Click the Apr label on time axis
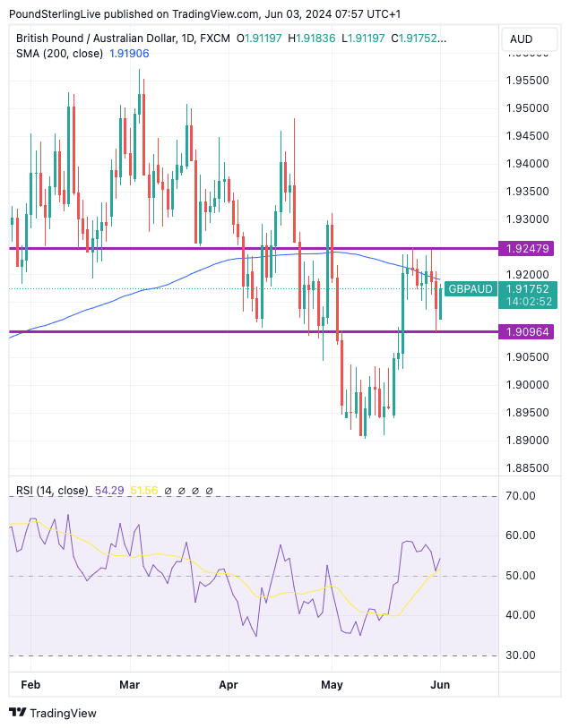570x728 pixels. coord(229,685)
